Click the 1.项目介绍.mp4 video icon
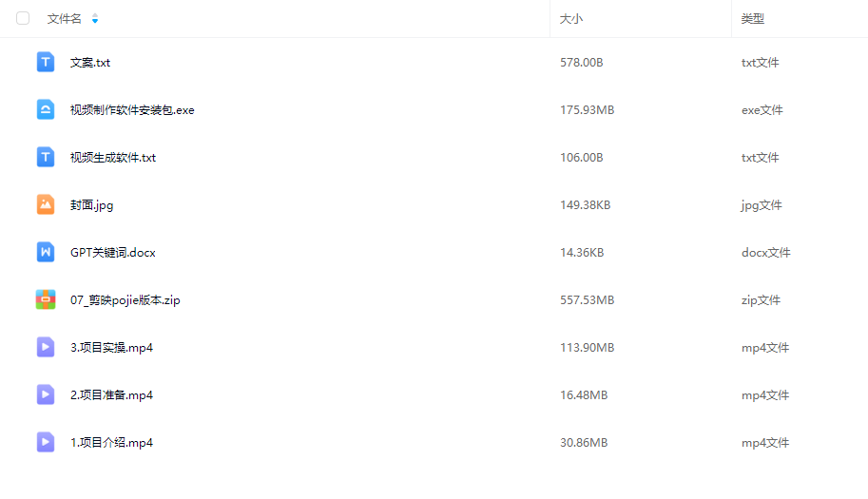 click(46, 443)
